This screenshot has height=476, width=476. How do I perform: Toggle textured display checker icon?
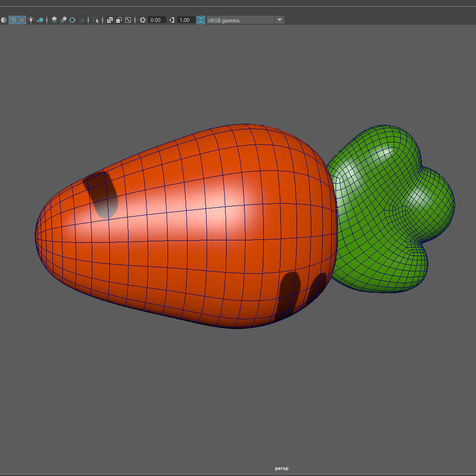(22, 20)
